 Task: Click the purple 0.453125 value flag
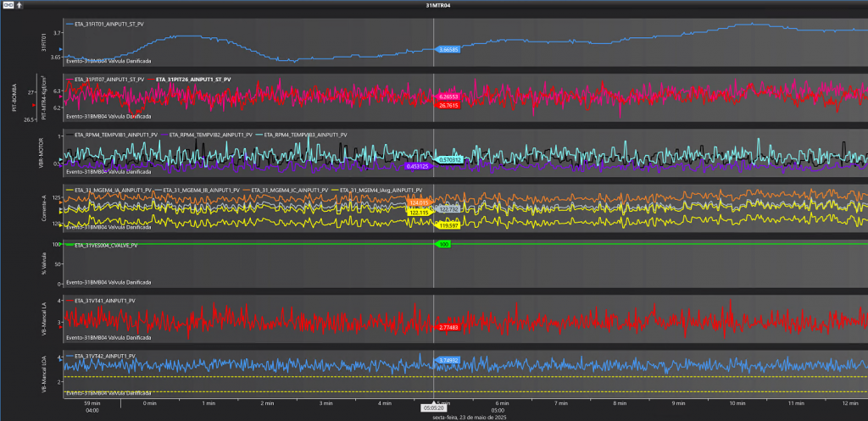tap(420, 166)
